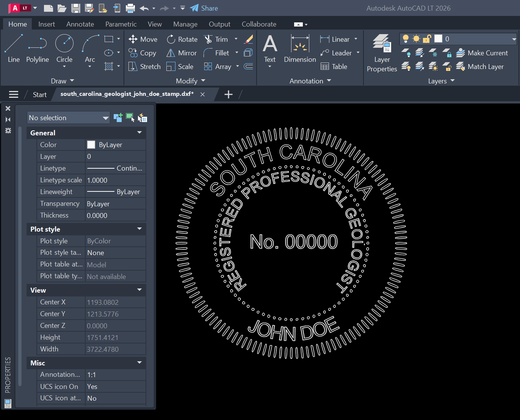Switch to the Start file tab

[40, 94]
